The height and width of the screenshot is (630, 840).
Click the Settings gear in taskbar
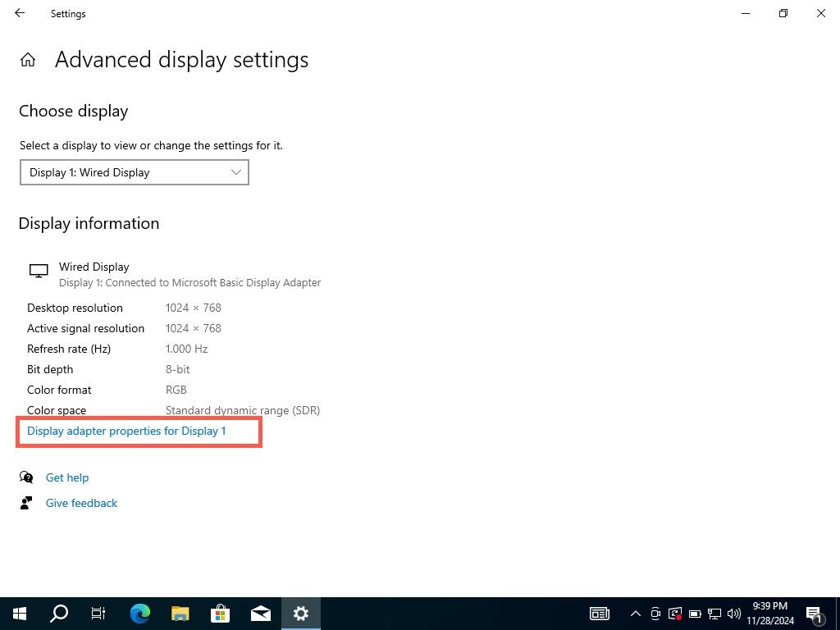coord(300,614)
